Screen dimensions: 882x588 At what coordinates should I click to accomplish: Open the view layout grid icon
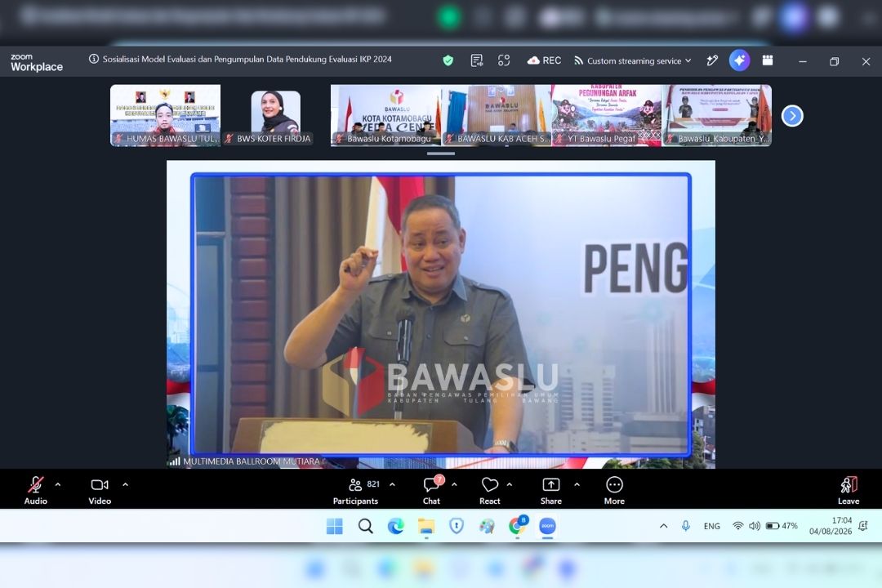pos(767,60)
